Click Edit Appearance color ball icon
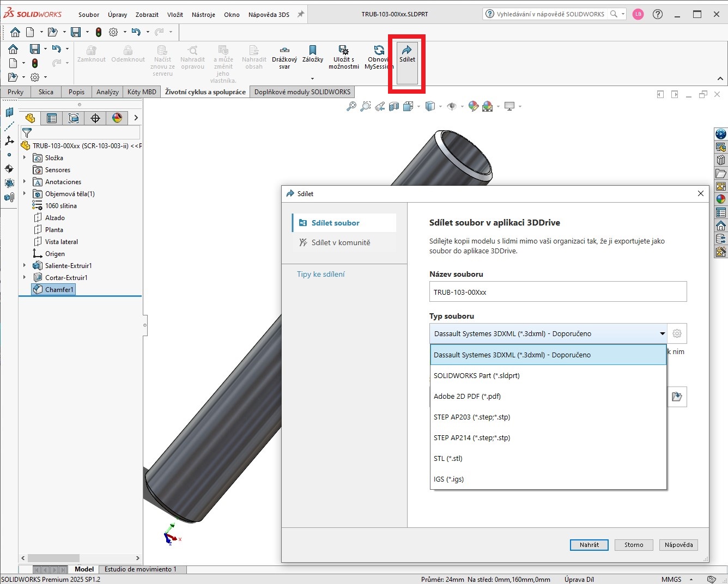 click(x=473, y=106)
